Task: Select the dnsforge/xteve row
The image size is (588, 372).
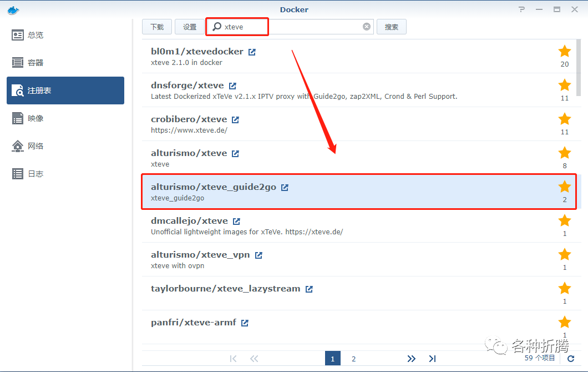Action: [x=359, y=90]
